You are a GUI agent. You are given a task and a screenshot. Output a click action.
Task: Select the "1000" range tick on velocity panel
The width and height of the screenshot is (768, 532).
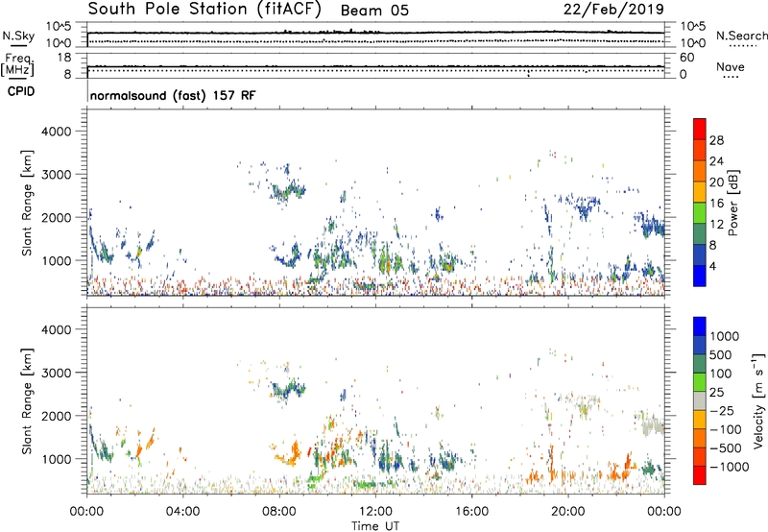(x=56, y=459)
